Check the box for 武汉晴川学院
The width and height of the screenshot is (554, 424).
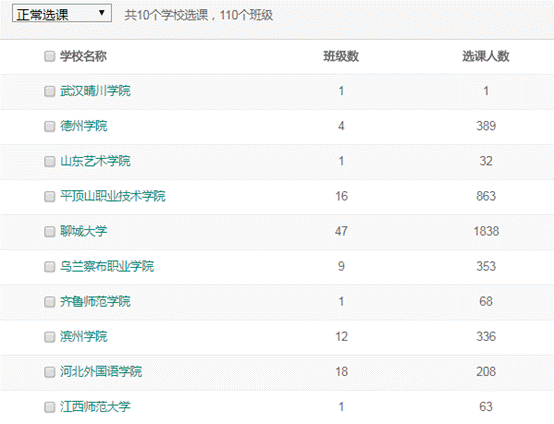[x=49, y=91]
